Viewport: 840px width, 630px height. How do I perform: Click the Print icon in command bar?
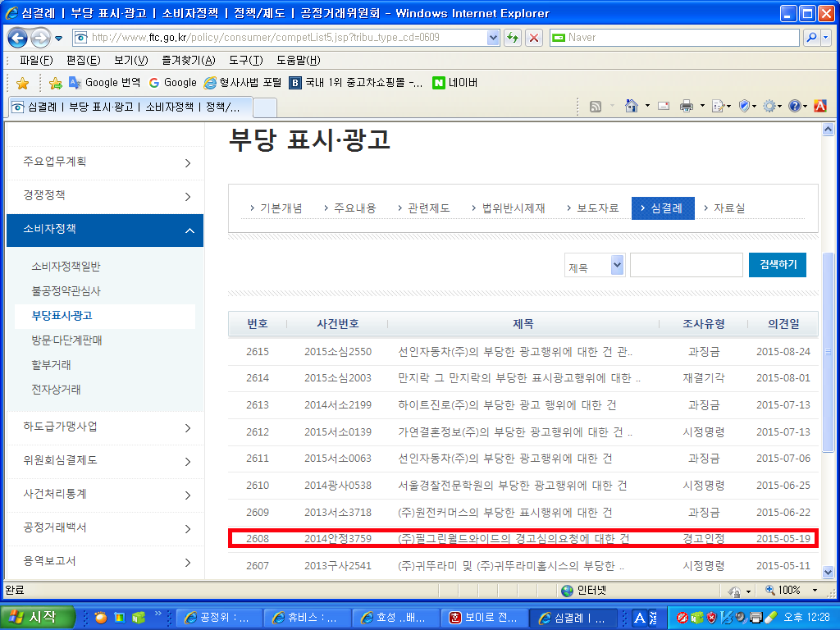[687, 106]
